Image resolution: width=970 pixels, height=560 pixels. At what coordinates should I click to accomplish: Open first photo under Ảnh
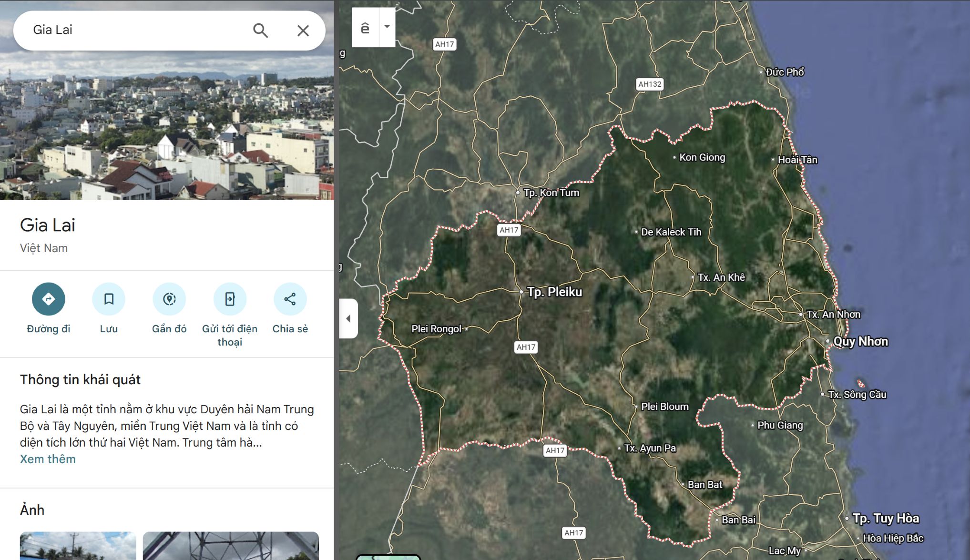click(78, 546)
